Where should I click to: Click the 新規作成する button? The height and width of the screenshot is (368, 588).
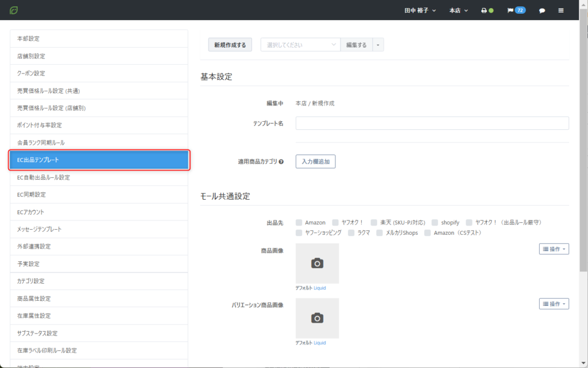click(x=230, y=45)
